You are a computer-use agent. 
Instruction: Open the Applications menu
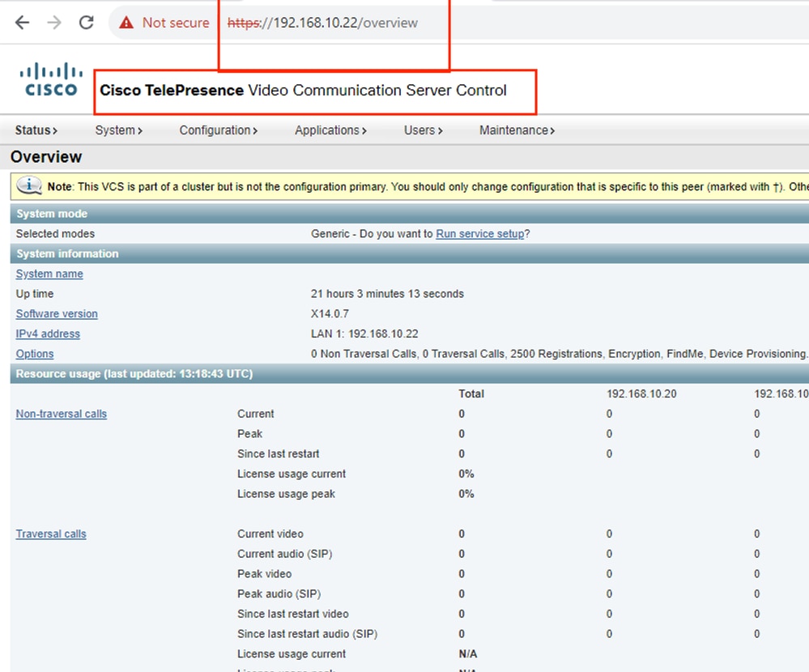[x=330, y=130]
